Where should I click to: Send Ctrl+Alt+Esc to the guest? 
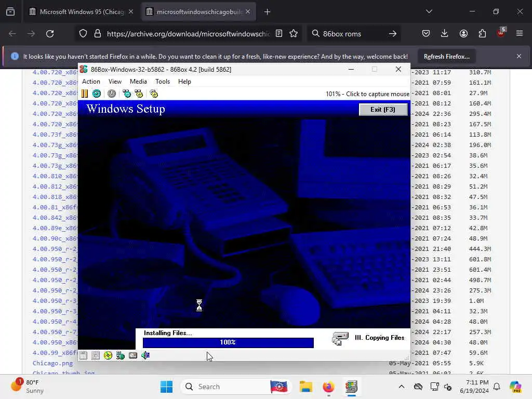(139, 94)
